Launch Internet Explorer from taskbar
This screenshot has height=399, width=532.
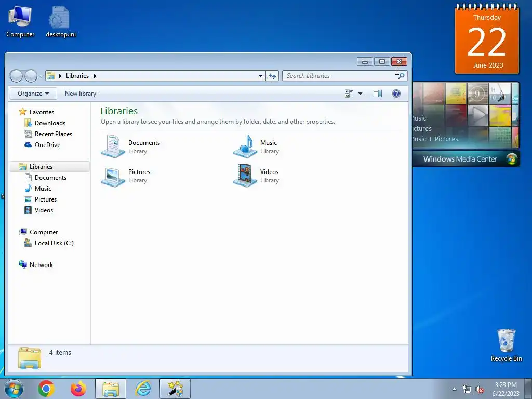tap(143, 389)
